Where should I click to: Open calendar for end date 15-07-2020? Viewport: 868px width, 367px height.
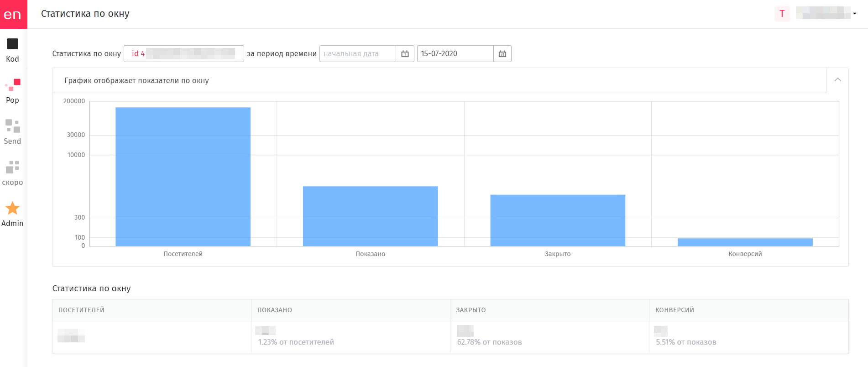coord(502,54)
